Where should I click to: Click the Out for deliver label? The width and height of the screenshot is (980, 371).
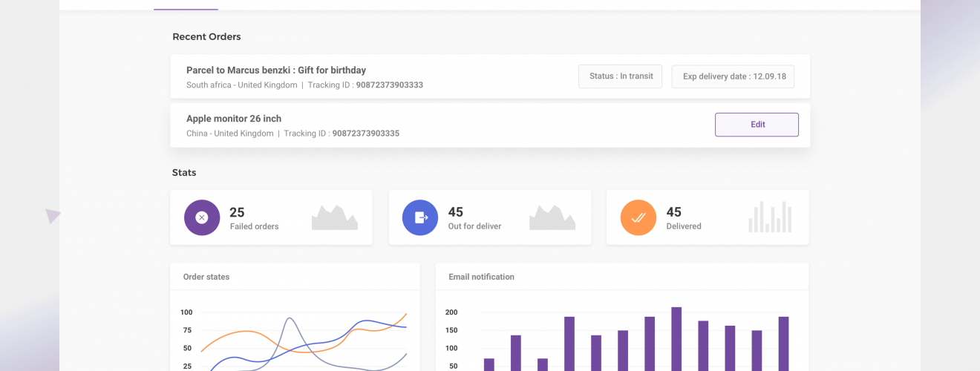474,226
